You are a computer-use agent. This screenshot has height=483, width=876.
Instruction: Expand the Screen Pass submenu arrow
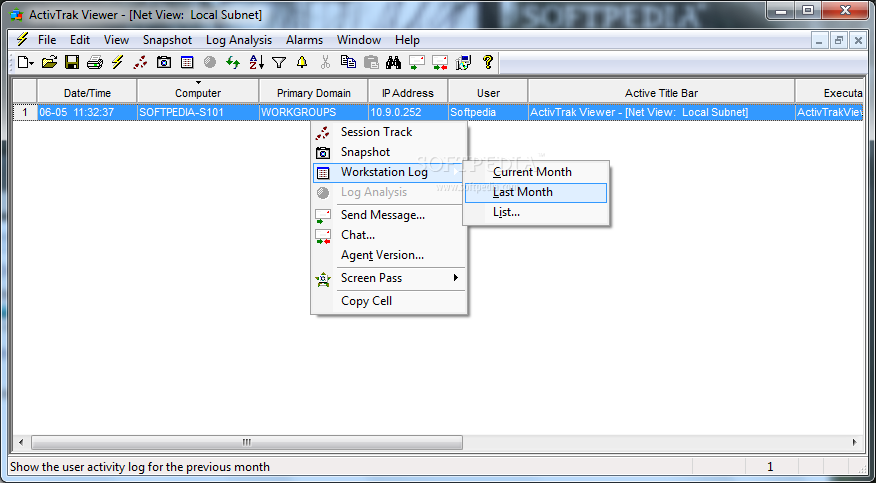[456, 278]
